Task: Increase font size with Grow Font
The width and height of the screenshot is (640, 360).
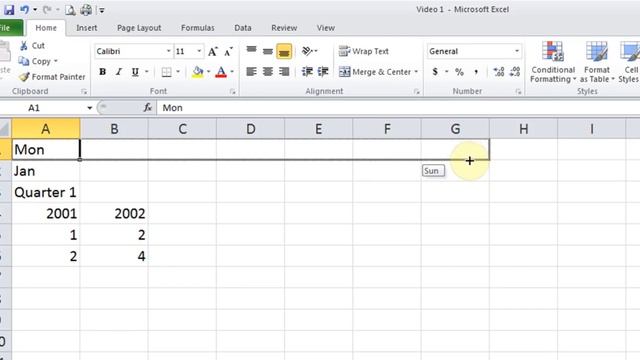Action: (x=213, y=51)
